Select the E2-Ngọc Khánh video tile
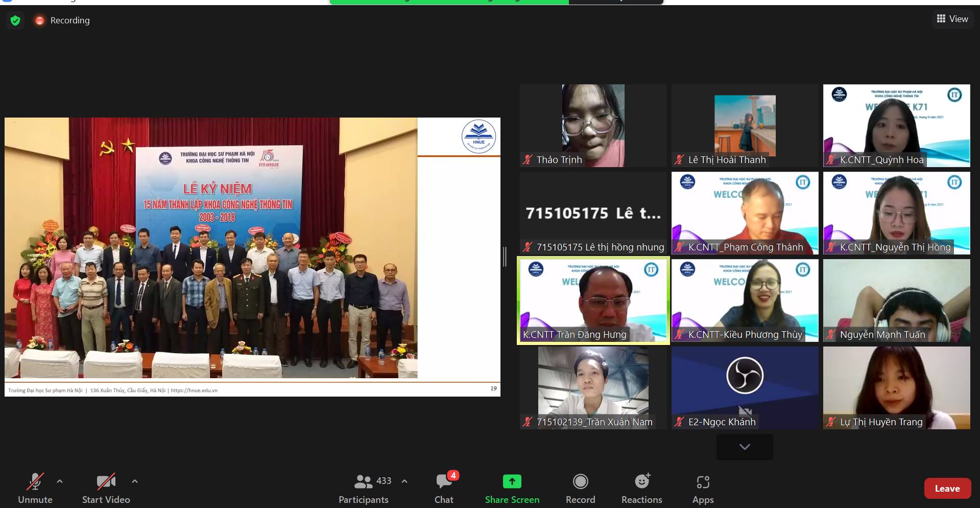This screenshot has width=980, height=508. (x=745, y=387)
